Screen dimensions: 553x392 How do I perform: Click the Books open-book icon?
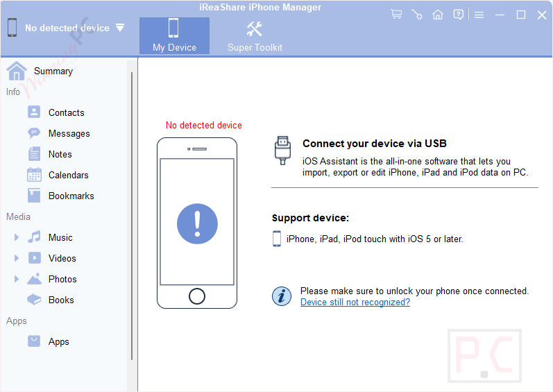[x=34, y=300]
